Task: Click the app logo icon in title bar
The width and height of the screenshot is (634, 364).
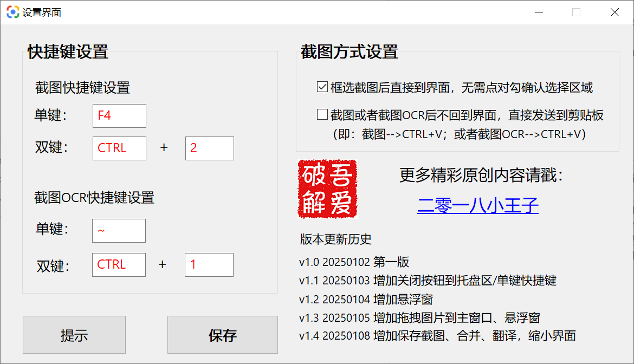Action: tap(13, 12)
